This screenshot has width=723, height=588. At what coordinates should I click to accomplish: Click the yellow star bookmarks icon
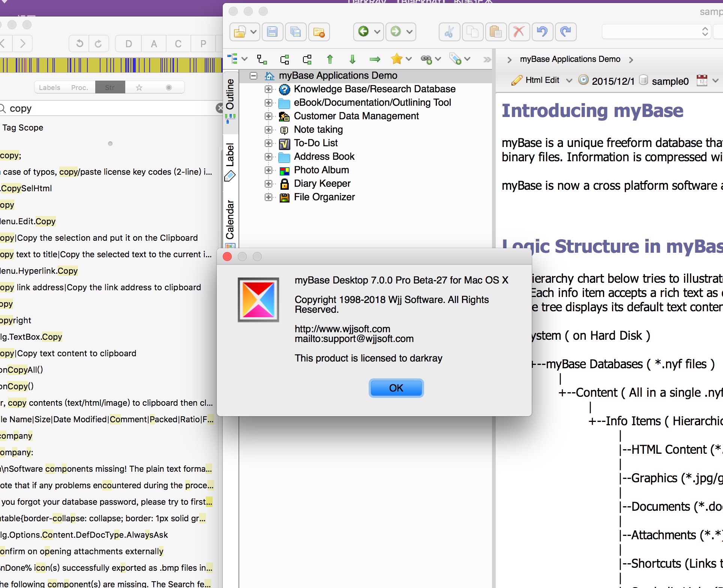(x=396, y=59)
